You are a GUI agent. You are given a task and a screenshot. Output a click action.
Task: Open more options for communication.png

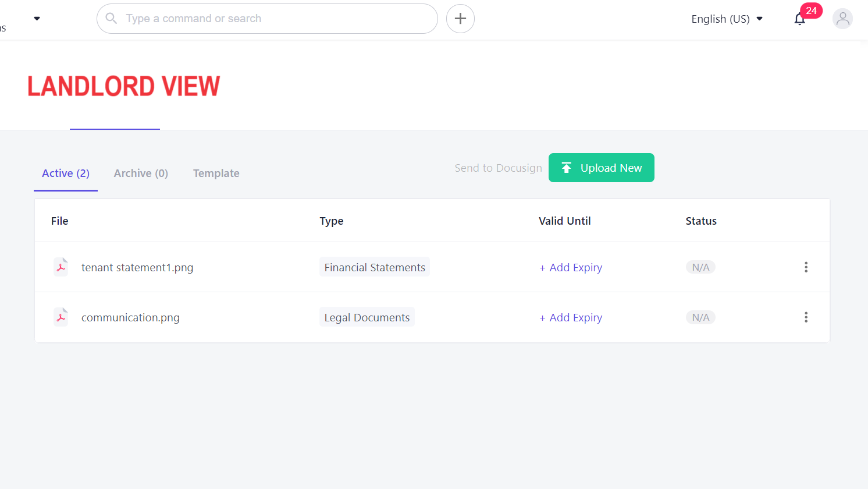pyautogui.click(x=806, y=317)
